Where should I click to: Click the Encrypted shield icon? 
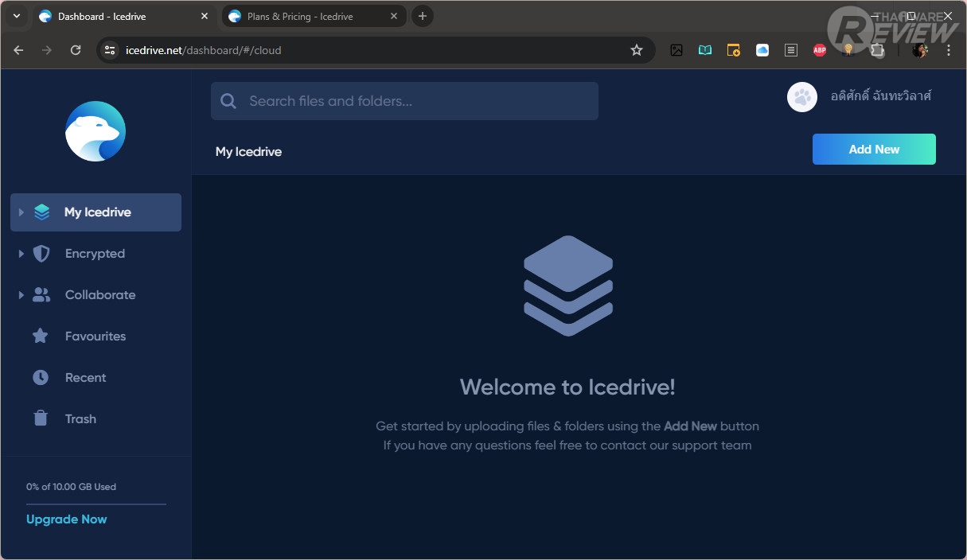click(x=41, y=254)
